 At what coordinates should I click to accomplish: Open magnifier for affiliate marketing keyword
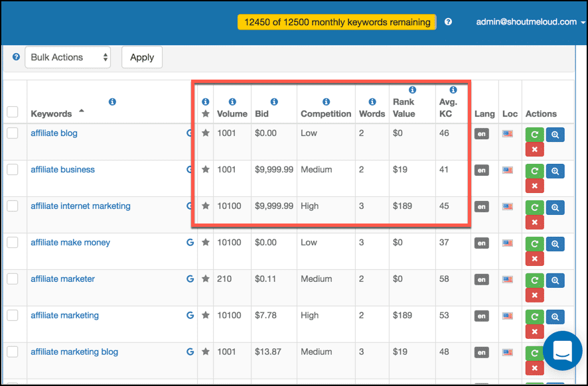pos(555,316)
